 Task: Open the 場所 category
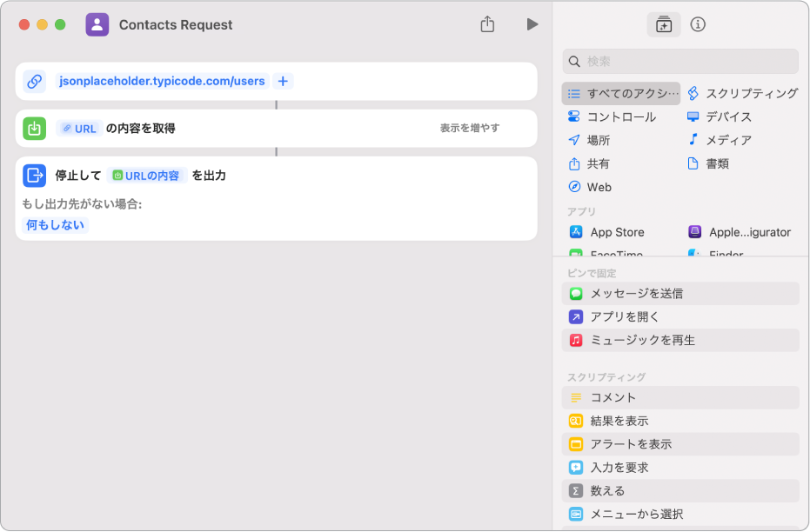(x=589, y=140)
